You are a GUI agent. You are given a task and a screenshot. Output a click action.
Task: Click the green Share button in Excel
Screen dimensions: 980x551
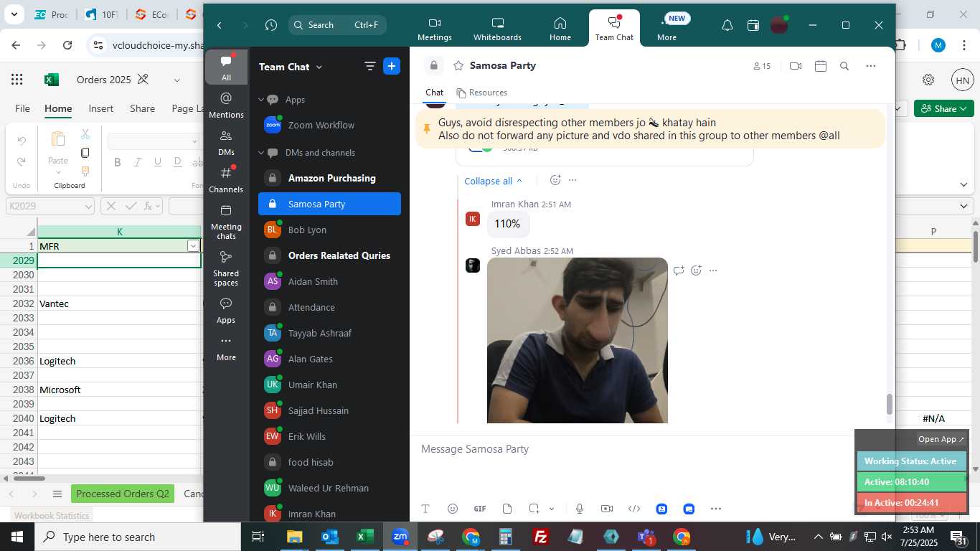pyautogui.click(x=943, y=108)
